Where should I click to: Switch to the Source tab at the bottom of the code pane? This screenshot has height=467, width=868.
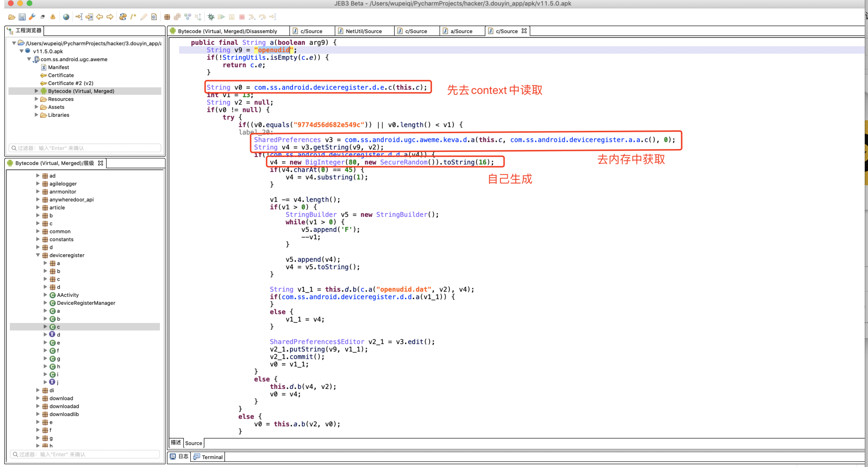click(x=194, y=443)
